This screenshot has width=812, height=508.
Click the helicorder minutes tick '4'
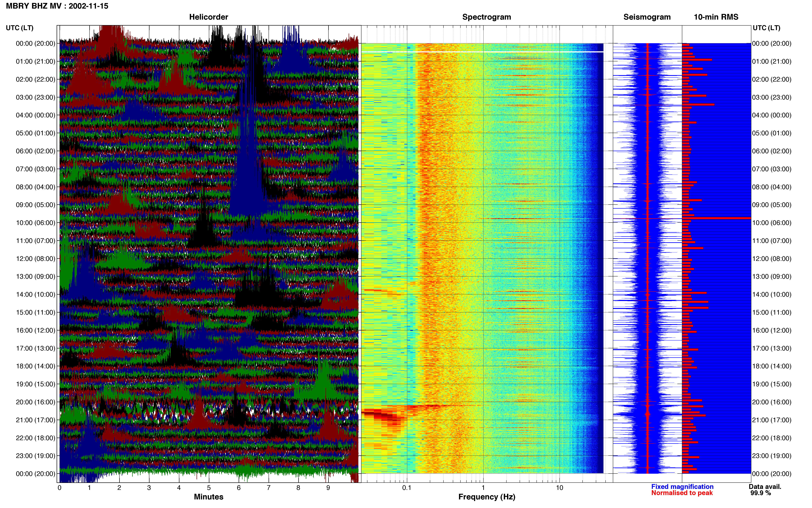(x=179, y=488)
